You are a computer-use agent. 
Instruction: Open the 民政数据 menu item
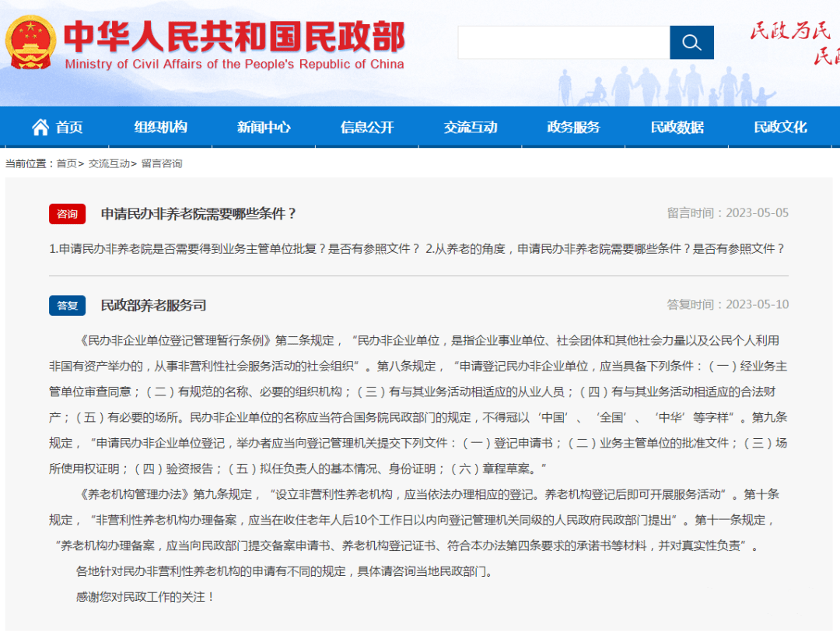[677, 127]
